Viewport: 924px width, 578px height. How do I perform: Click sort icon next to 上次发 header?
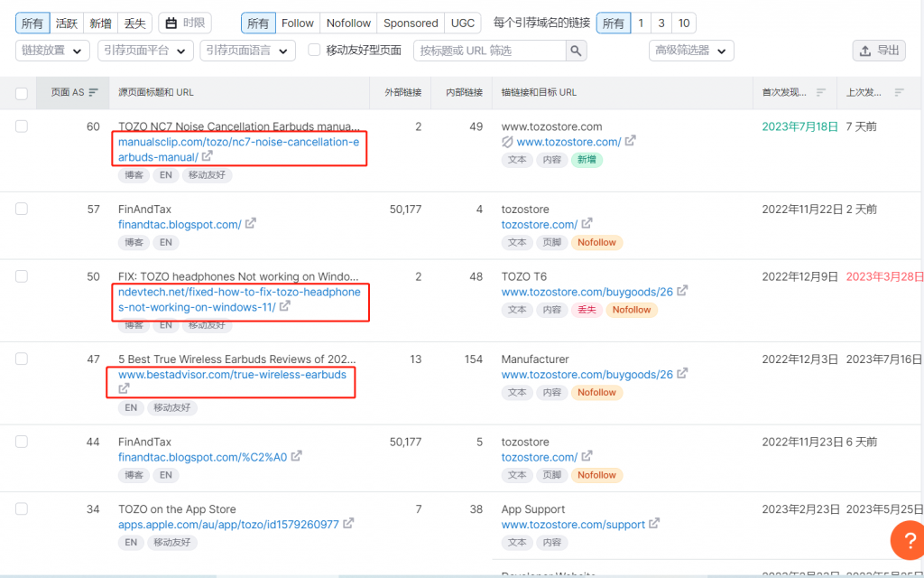click(x=900, y=92)
